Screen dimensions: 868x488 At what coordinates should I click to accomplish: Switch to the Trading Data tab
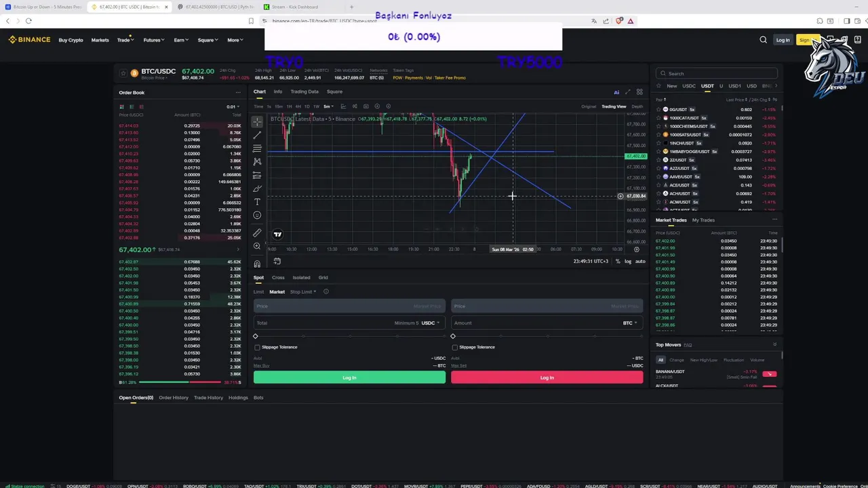(x=304, y=91)
